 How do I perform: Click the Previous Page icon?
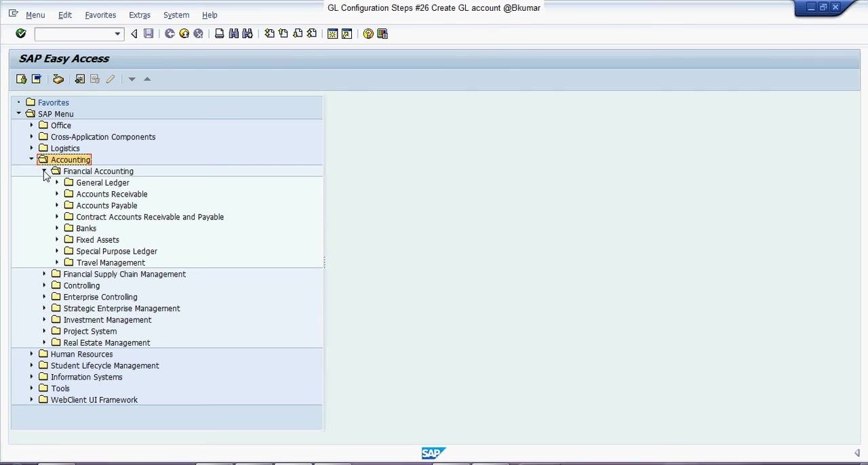(283, 34)
